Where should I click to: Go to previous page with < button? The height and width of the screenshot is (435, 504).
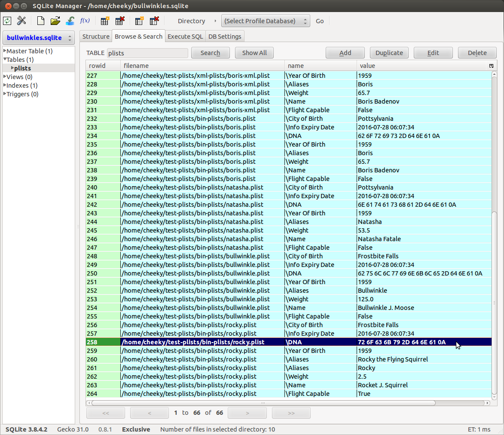tap(150, 413)
